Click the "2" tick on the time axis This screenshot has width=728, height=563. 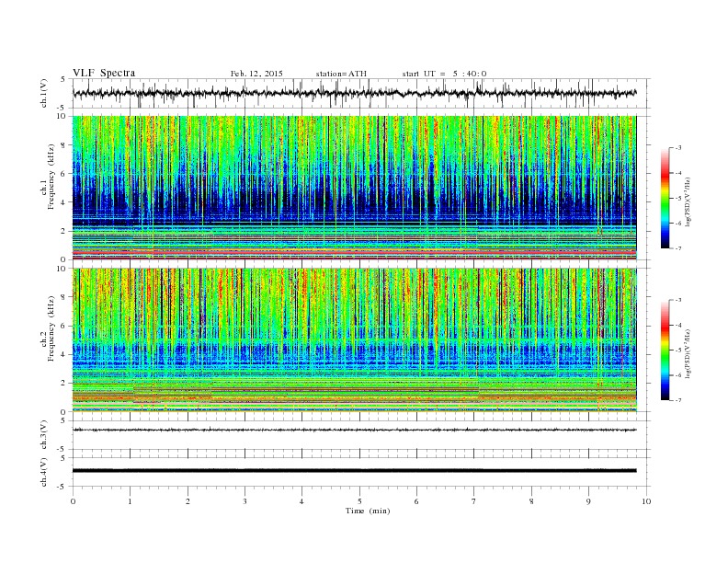click(188, 501)
